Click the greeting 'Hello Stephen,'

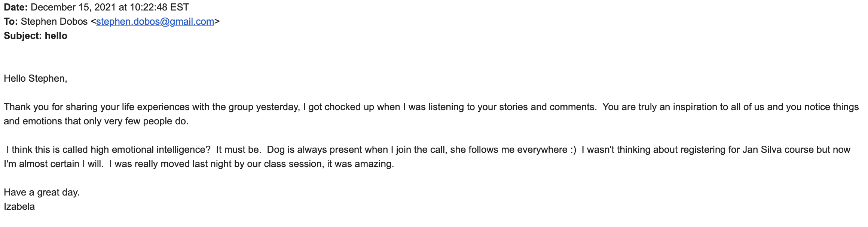coord(36,78)
